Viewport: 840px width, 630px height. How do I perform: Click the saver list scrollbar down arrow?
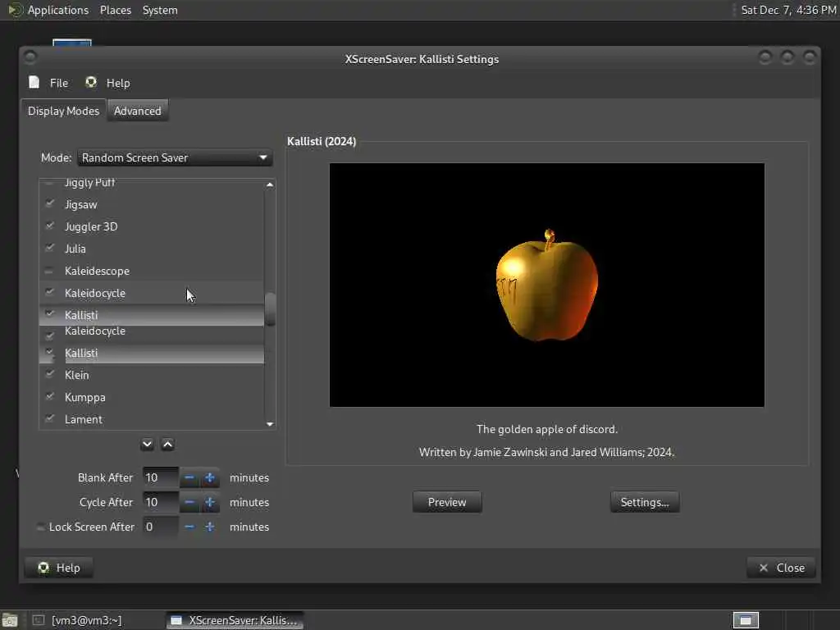point(270,424)
